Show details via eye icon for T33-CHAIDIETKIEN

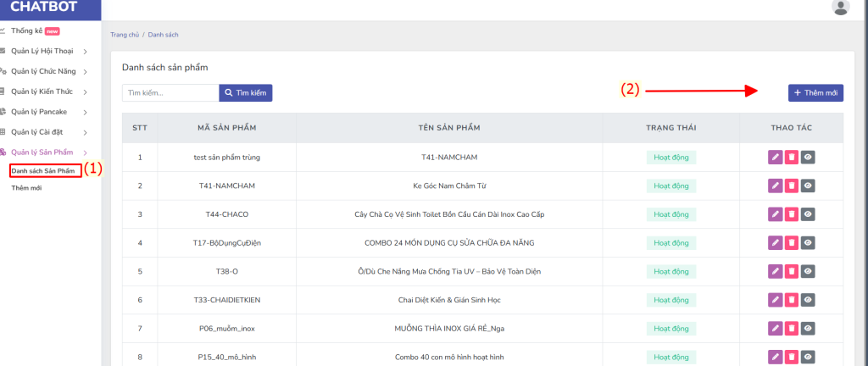pyautogui.click(x=808, y=300)
